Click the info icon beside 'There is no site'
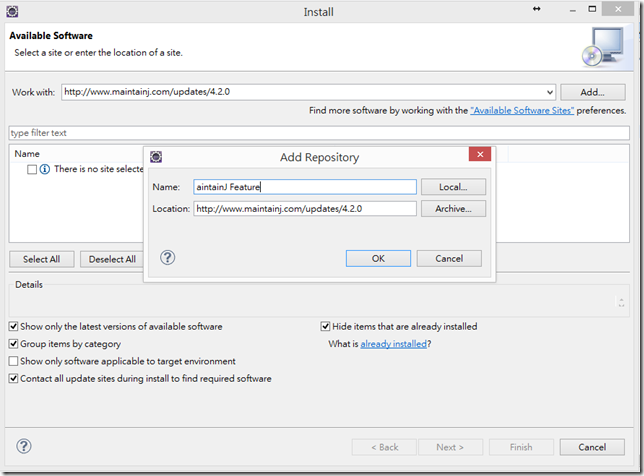This screenshot has width=644, height=476. point(45,169)
